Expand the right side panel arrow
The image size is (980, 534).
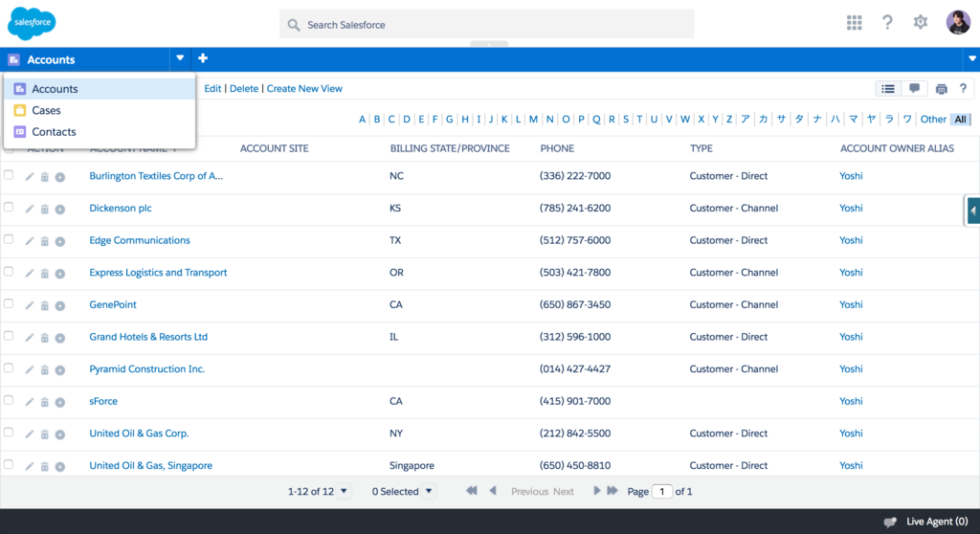pyautogui.click(x=972, y=211)
